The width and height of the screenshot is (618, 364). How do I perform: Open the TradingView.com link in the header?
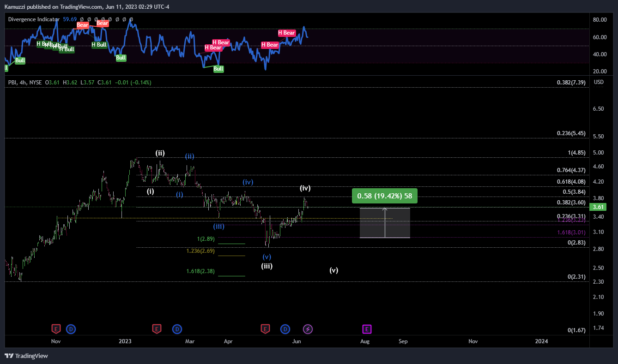click(x=80, y=6)
